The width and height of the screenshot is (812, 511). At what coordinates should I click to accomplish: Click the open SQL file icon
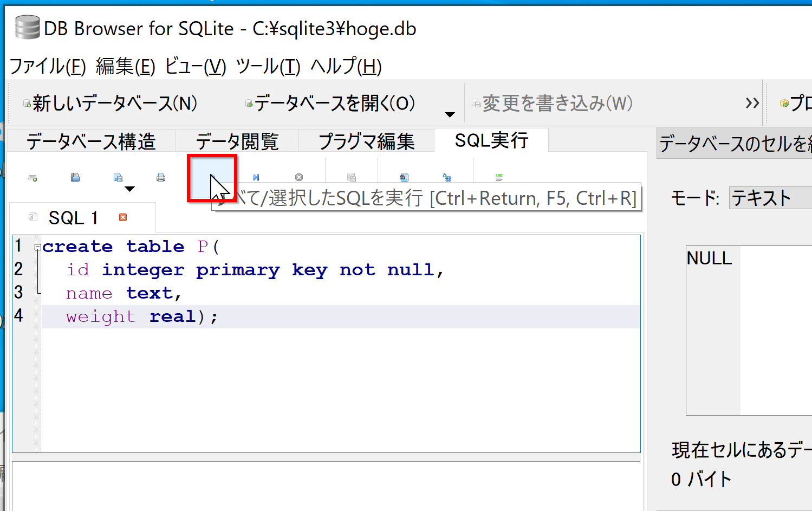[x=75, y=177]
